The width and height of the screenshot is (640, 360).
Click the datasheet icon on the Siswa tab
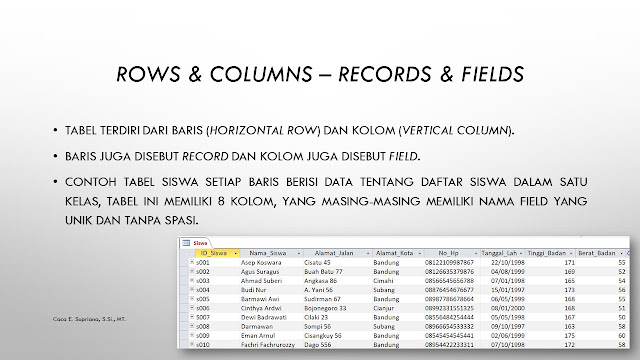(x=186, y=243)
